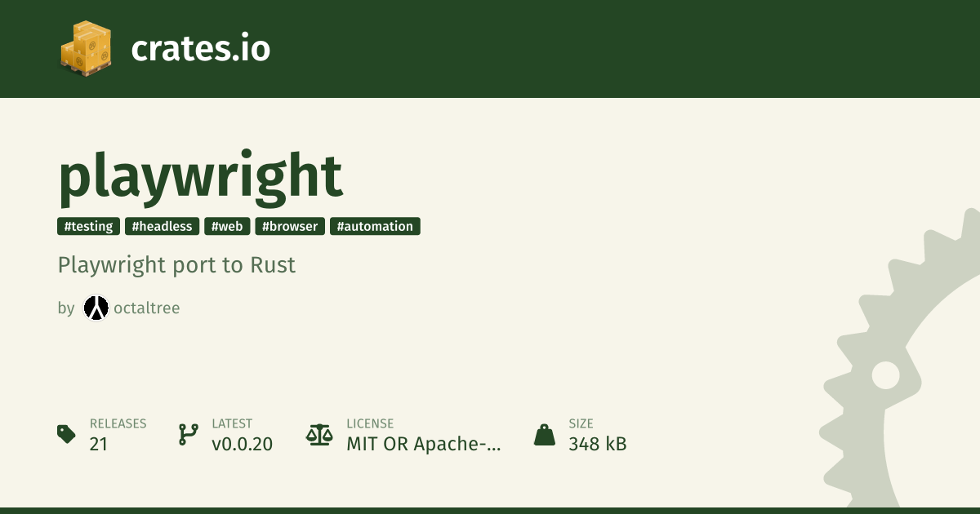This screenshot has width=980, height=514.
Task: Select the v0.0.20 latest version text
Action: [242, 444]
